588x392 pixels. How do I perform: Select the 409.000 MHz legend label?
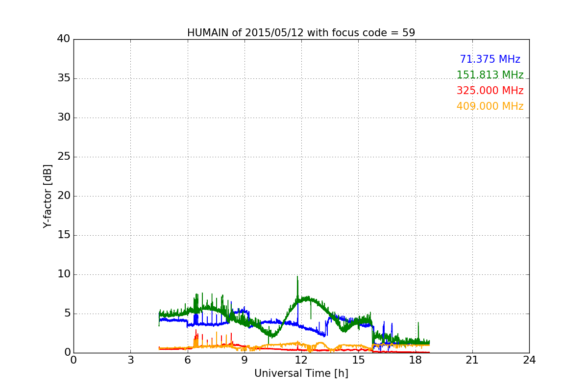(x=490, y=106)
